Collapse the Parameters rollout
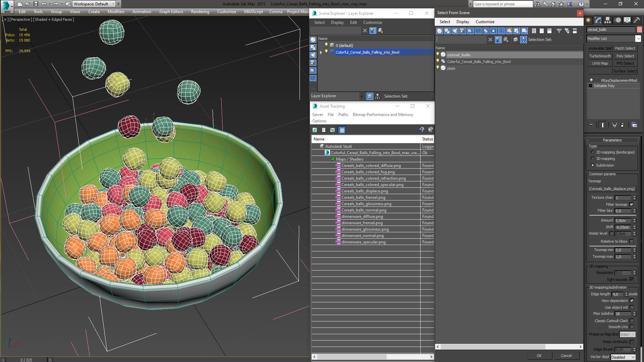Viewport: 644px width, 362px height. pos(612,140)
